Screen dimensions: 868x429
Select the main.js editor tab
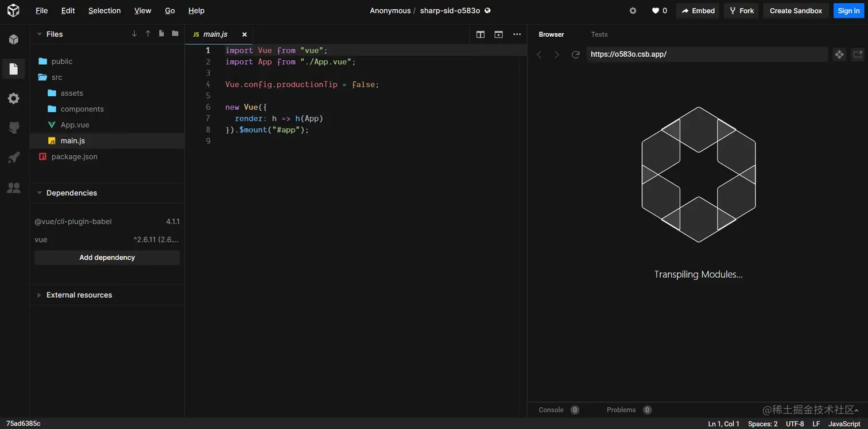pyautogui.click(x=215, y=34)
